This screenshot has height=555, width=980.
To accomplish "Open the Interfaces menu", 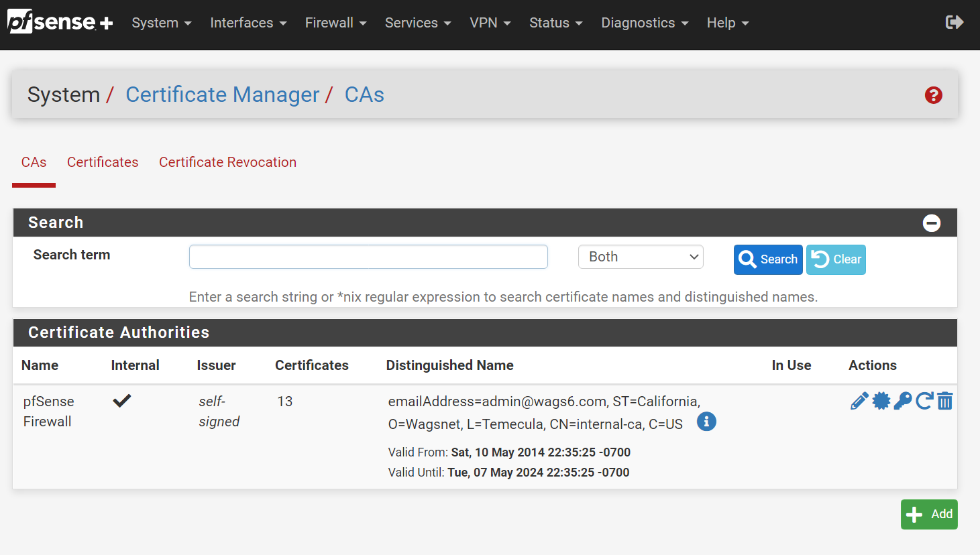I will point(248,23).
